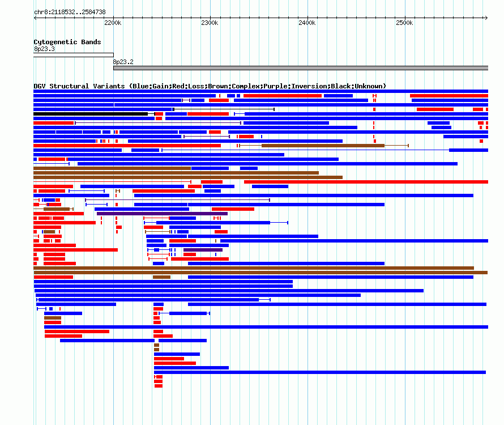Viewport: 504px width, 425px height.
Task: Select the brown complex bar with thin extensions
Action: tap(323, 146)
